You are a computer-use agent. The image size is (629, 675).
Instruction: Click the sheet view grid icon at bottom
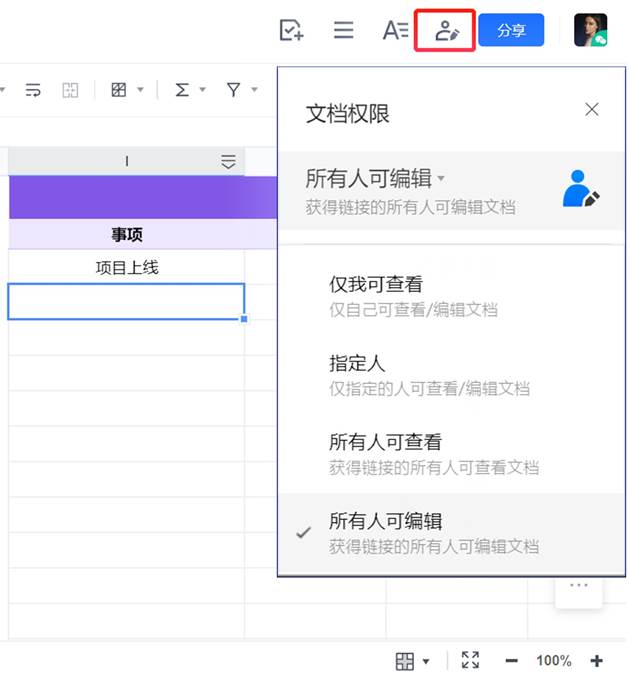[x=405, y=661]
